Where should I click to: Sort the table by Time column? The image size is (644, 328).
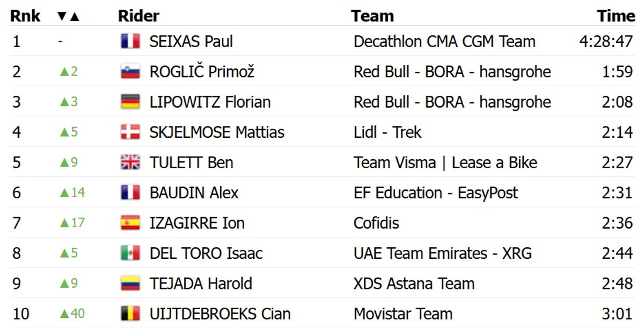(x=616, y=17)
